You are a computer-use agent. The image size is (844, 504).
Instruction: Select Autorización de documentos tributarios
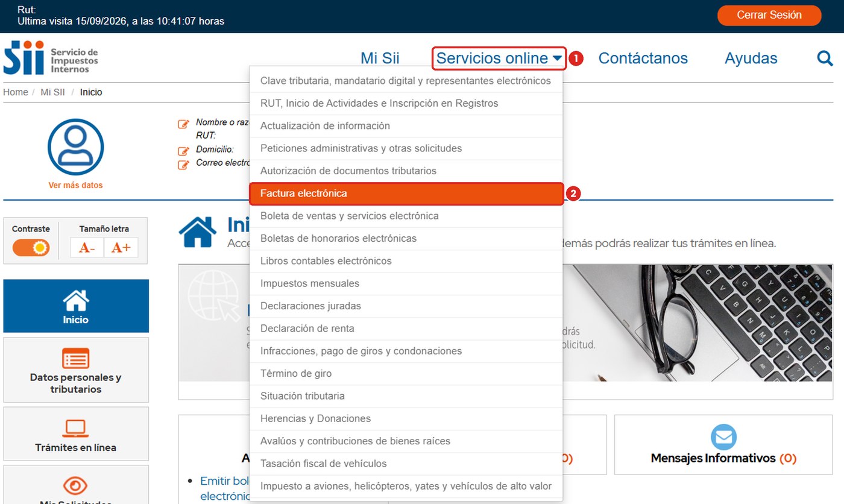click(406, 171)
